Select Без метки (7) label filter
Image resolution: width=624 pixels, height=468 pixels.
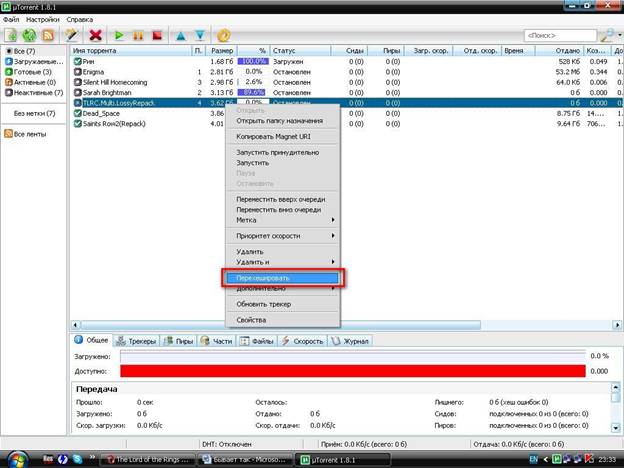click(x=34, y=113)
